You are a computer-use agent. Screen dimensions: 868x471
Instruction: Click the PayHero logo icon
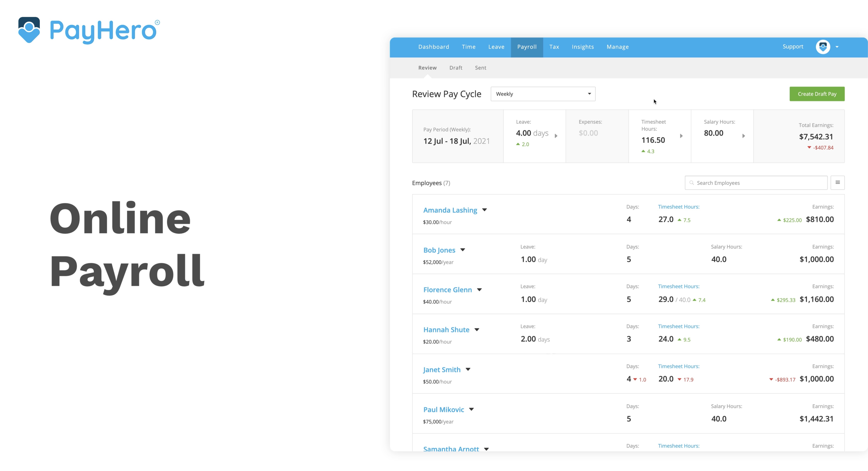pos(29,30)
